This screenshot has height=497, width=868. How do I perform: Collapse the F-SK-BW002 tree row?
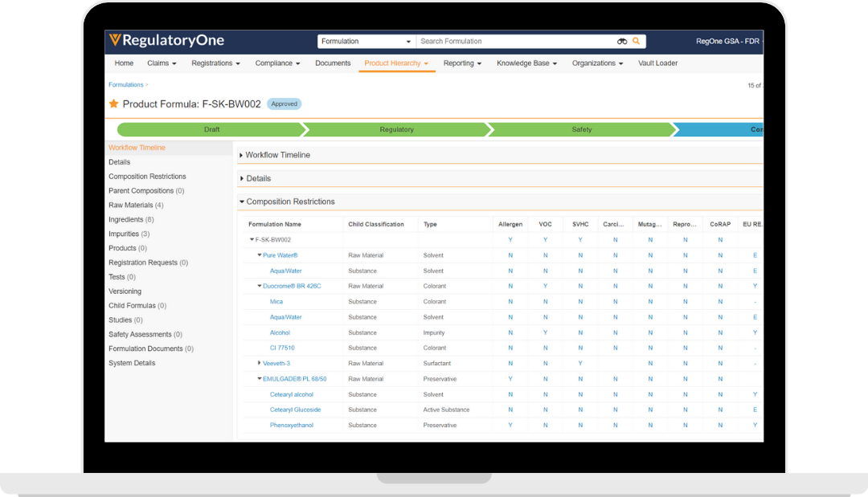point(252,239)
